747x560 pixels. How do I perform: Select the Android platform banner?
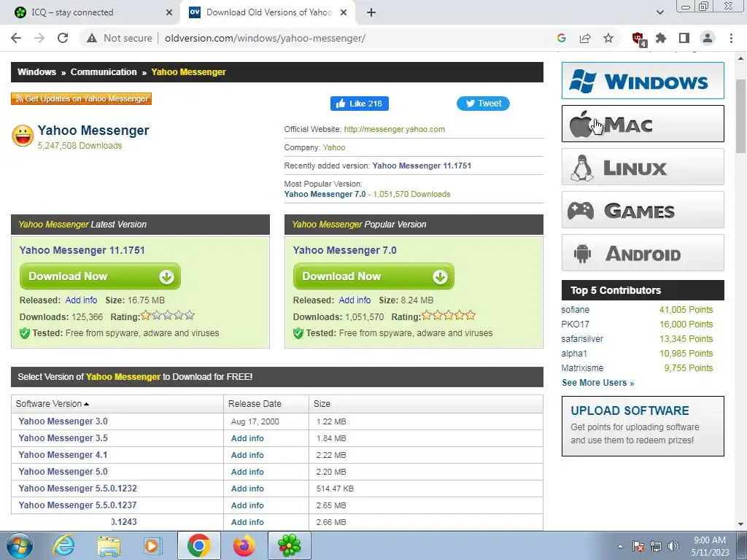pos(643,253)
